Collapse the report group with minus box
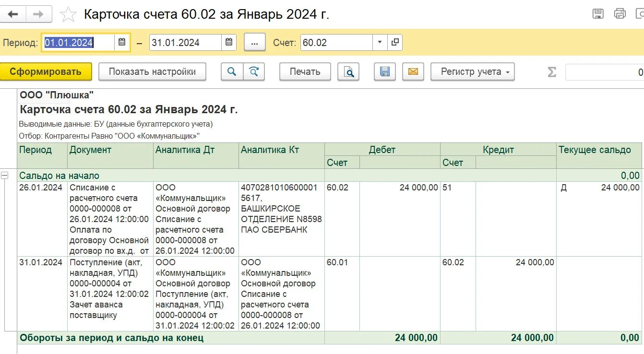Screen dimensions: 644x354 click(x=5, y=176)
